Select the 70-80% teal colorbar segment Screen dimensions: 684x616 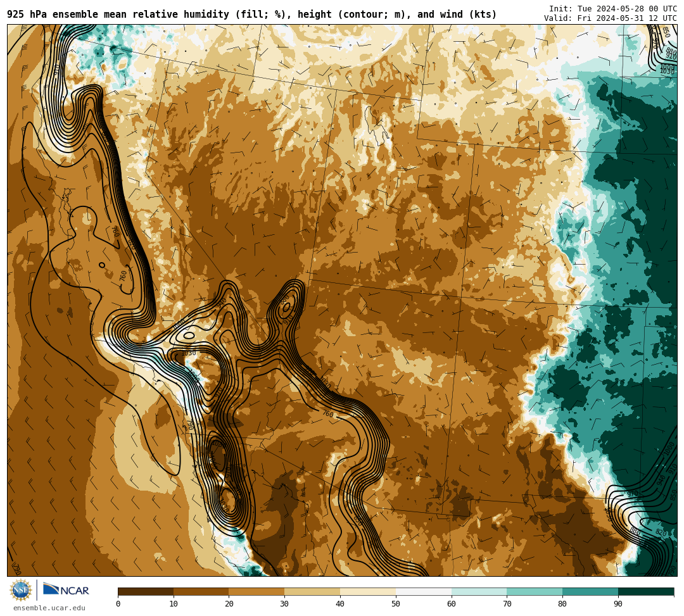[x=535, y=591]
